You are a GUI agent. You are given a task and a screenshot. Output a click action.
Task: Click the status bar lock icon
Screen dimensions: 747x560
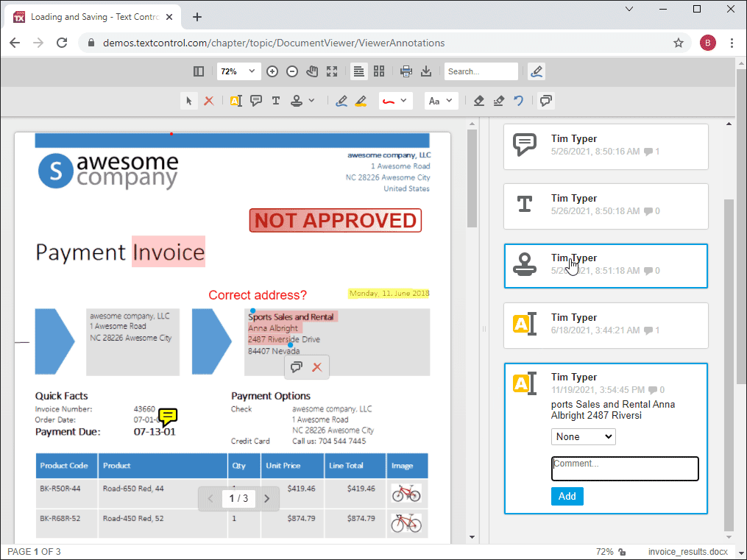click(622, 552)
